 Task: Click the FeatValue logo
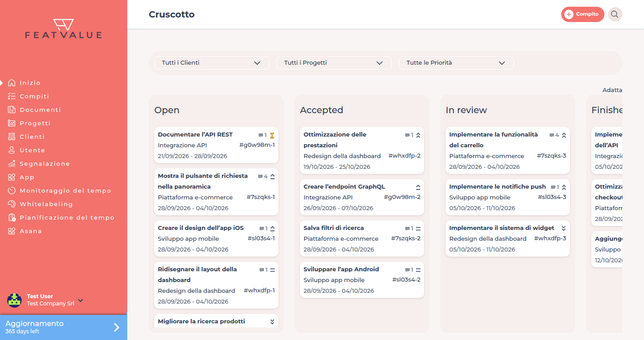pos(63,29)
